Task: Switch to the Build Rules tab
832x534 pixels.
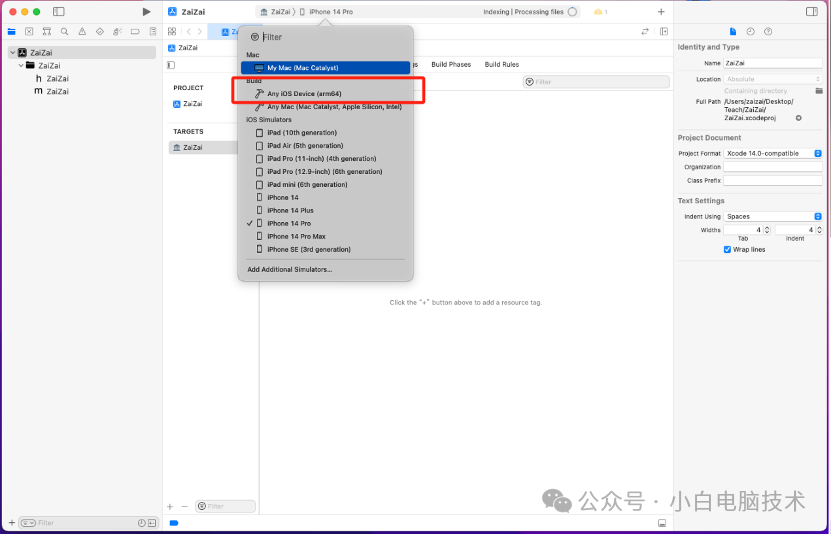Action: (x=502, y=64)
